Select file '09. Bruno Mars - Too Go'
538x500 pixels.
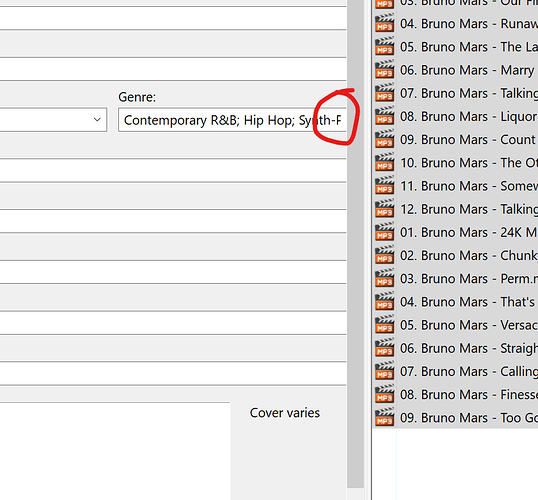pyautogui.click(x=469, y=417)
